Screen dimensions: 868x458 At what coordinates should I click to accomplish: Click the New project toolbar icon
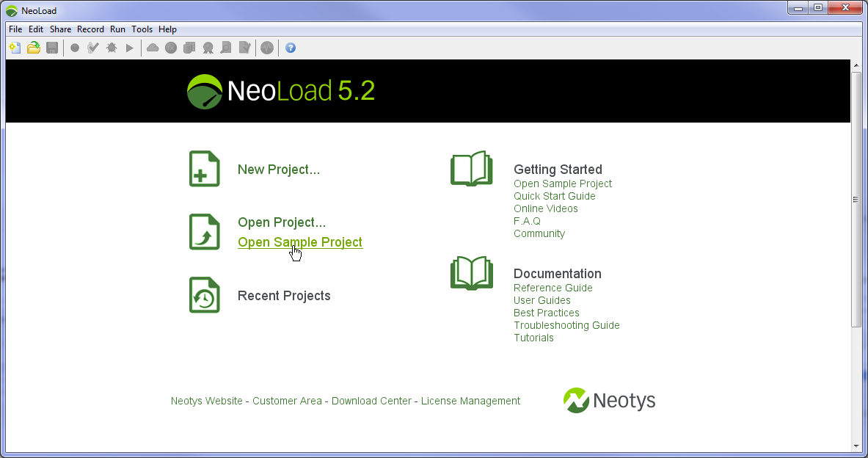pyautogui.click(x=15, y=48)
